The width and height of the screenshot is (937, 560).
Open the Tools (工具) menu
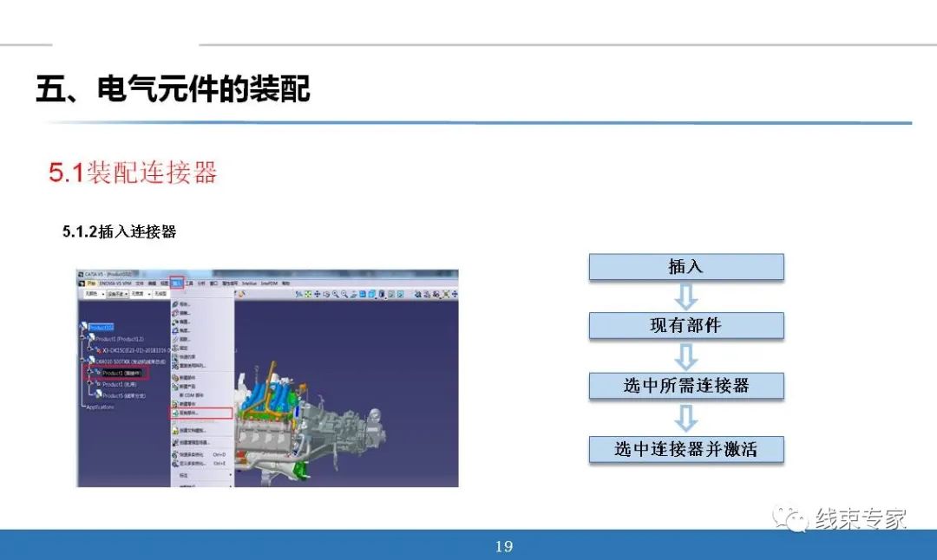(189, 283)
